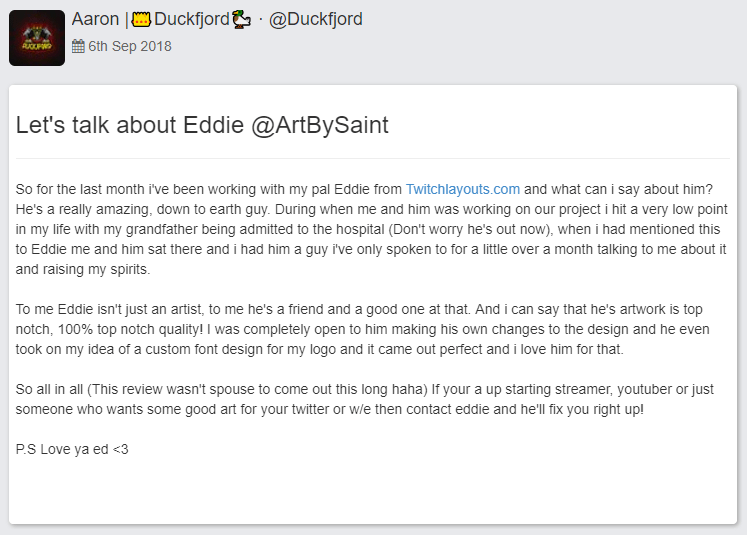The height and width of the screenshot is (535, 747).
Task: Click the duck emoji after Duckfjord
Action: click(242, 20)
